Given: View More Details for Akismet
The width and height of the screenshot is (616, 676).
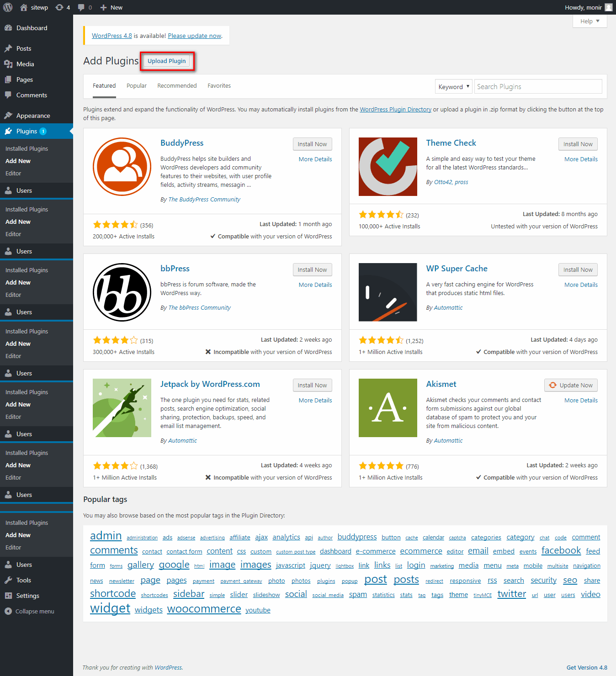Looking at the screenshot, I should pos(581,400).
